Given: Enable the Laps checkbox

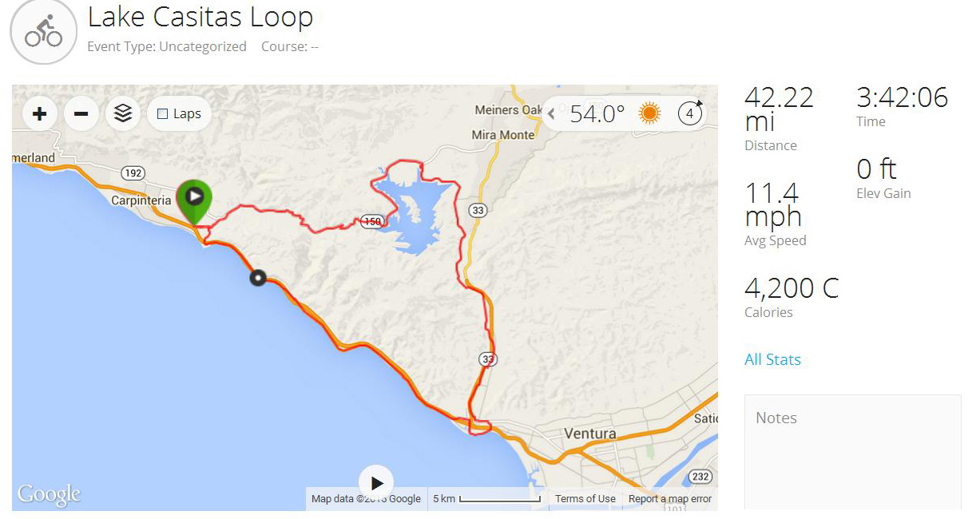Looking at the screenshot, I should tap(163, 114).
